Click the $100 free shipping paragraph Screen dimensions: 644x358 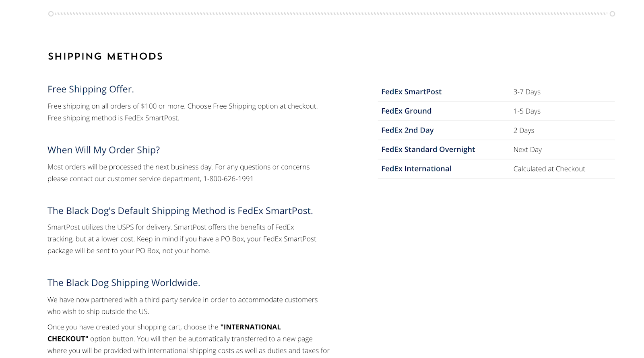point(183,112)
